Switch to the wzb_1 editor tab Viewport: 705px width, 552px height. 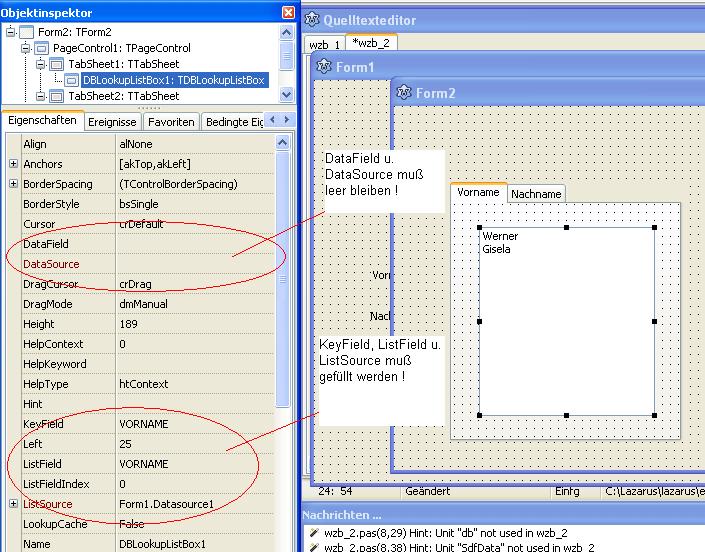point(324,44)
